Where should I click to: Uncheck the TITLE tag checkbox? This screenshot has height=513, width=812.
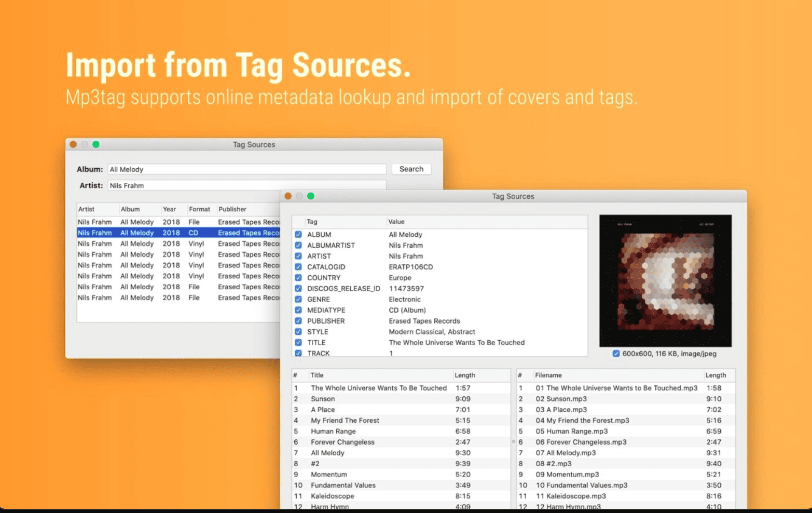pyautogui.click(x=298, y=343)
